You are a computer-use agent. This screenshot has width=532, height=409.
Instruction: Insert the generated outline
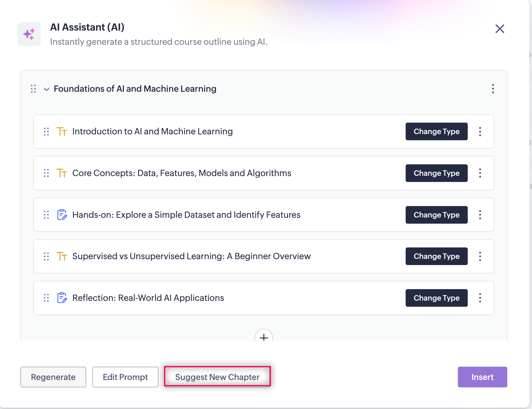(482, 377)
